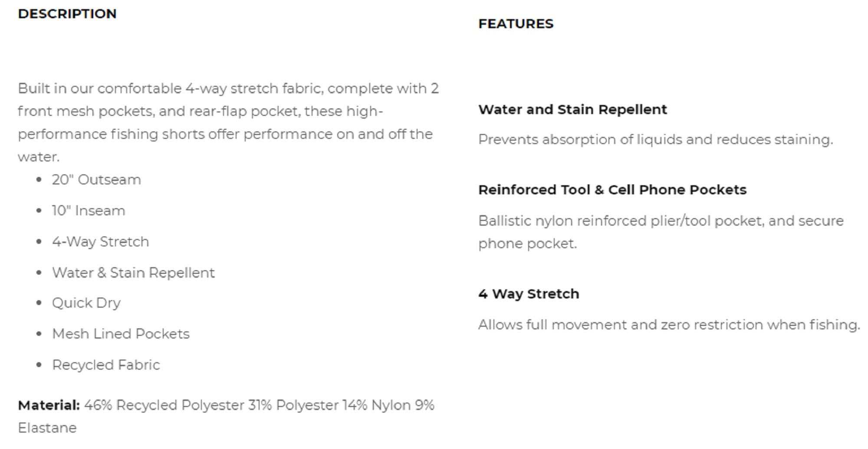This screenshot has width=868, height=449.
Task: Click the Water & Stain Repellent bullet
Action: 133,273
